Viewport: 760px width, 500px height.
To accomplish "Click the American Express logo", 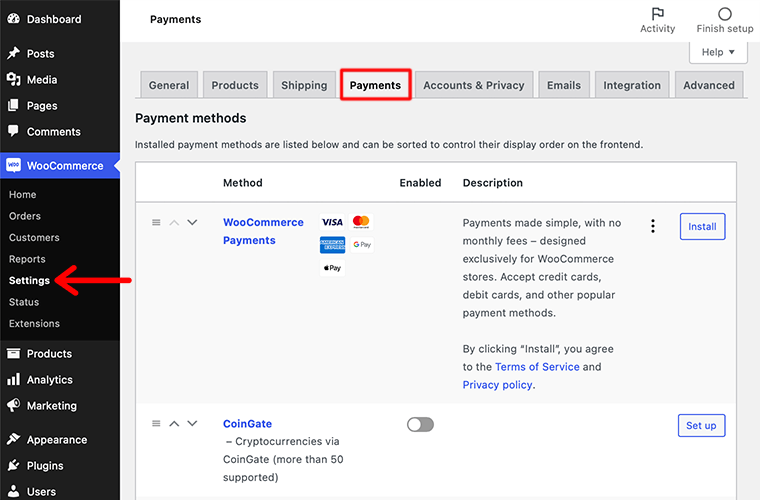I will (x=332, y=245).
